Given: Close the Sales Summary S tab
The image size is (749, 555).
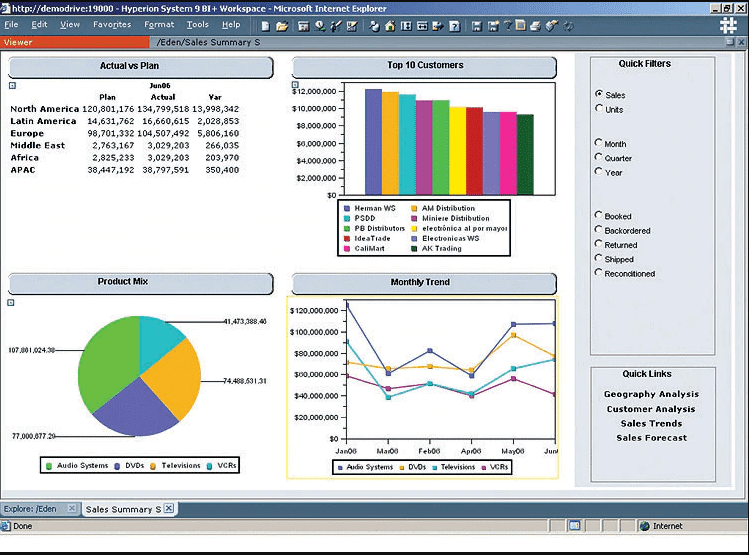Looking at the screenshot, I should point(169,509).
